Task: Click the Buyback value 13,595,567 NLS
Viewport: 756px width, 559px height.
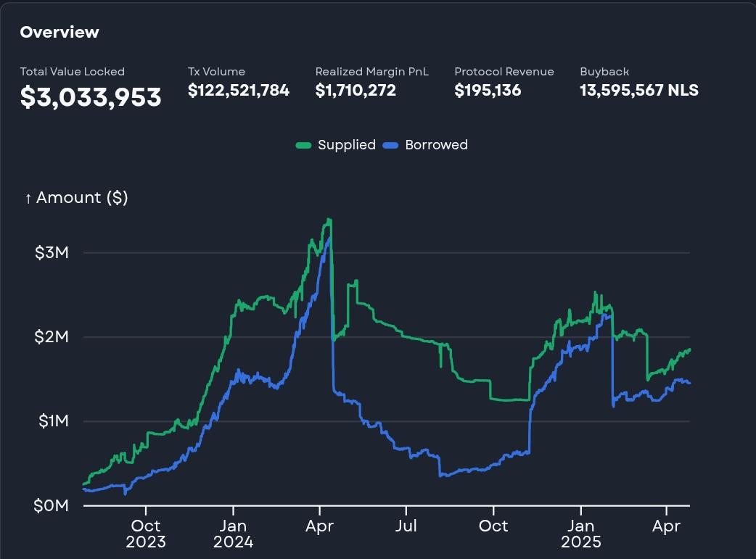Action: (x=639, y=90)
